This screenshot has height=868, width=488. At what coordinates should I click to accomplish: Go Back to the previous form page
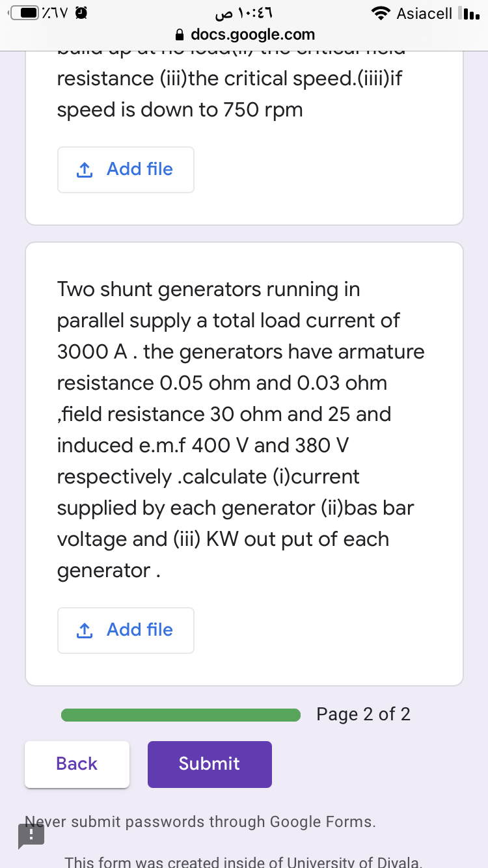77,764
